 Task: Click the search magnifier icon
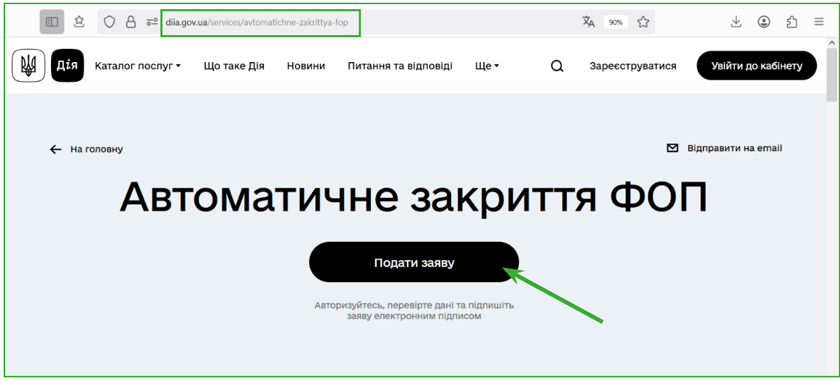tap(557, 66)
